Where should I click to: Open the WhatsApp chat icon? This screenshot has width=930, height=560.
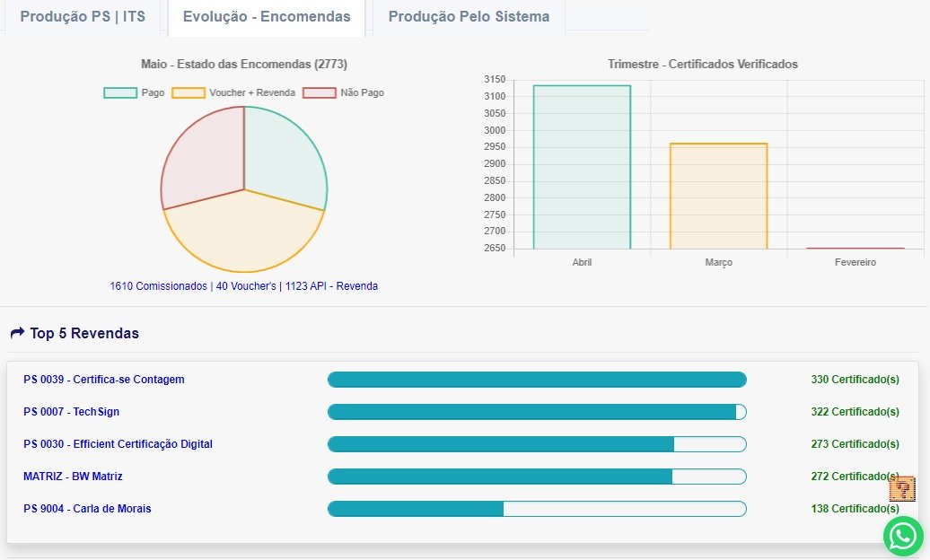[903, 537]
